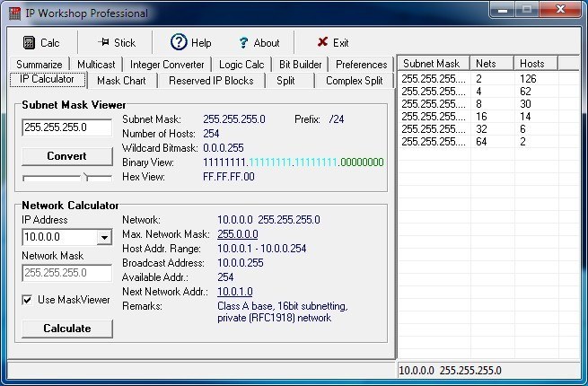Click the Prefix value /24
The height and width of the screenshot is (386, 588).
pyautogui.click(x=337, y=119)
